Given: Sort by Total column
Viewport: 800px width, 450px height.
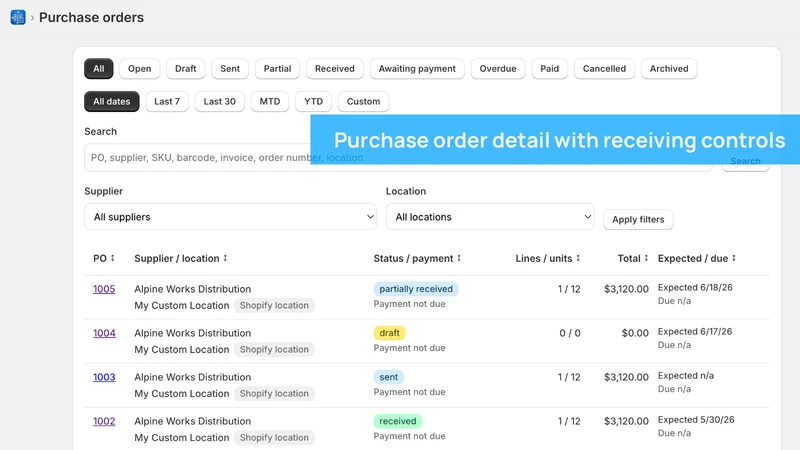Looking at the screenshot, I should [633, 258].
